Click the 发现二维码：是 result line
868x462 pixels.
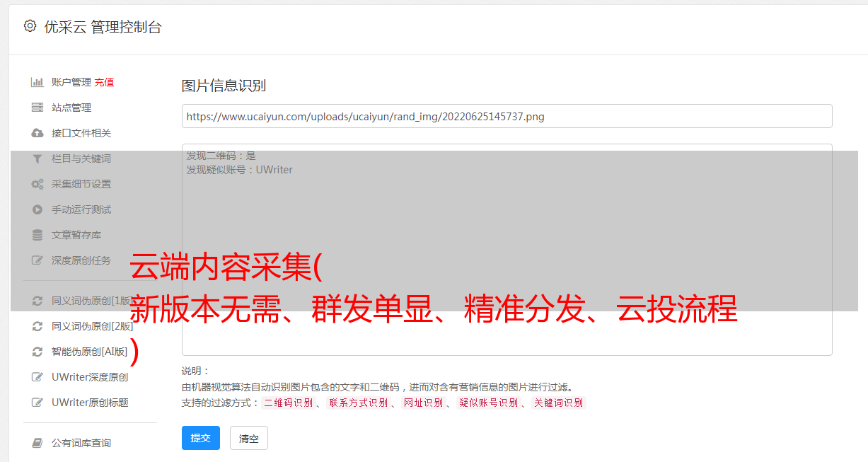(221, 156)
